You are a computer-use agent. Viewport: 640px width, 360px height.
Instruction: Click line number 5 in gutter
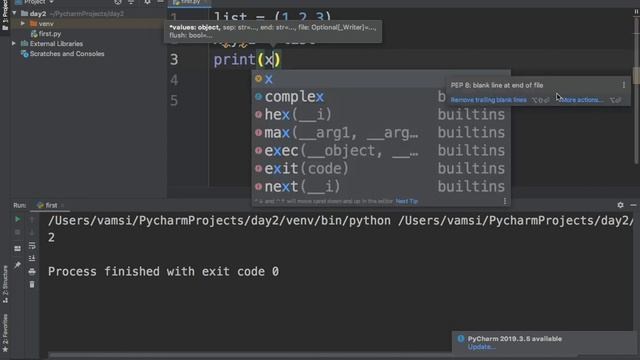(x=174, y=100)
